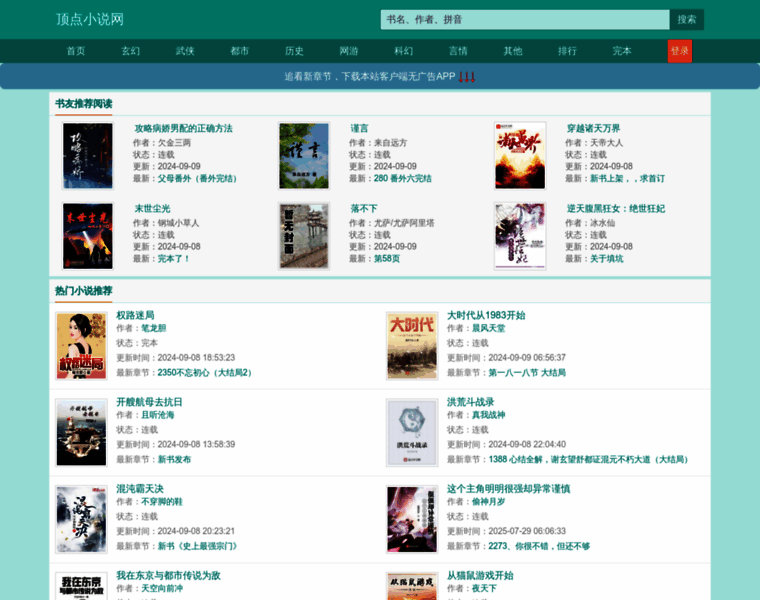
Task: Open title link 从猫鼠游戏开始
Action: (x=480, y=576)
